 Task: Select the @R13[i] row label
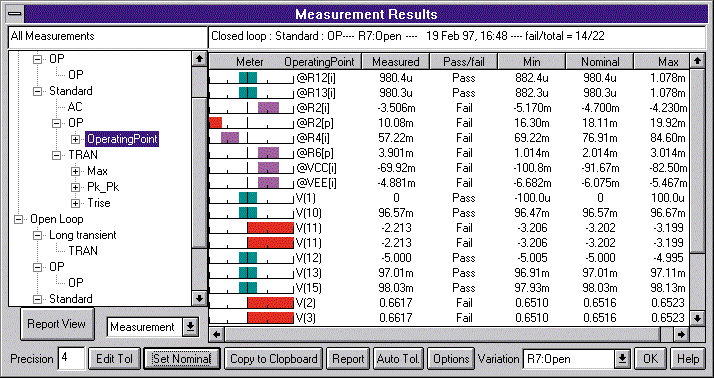point(316,93)
